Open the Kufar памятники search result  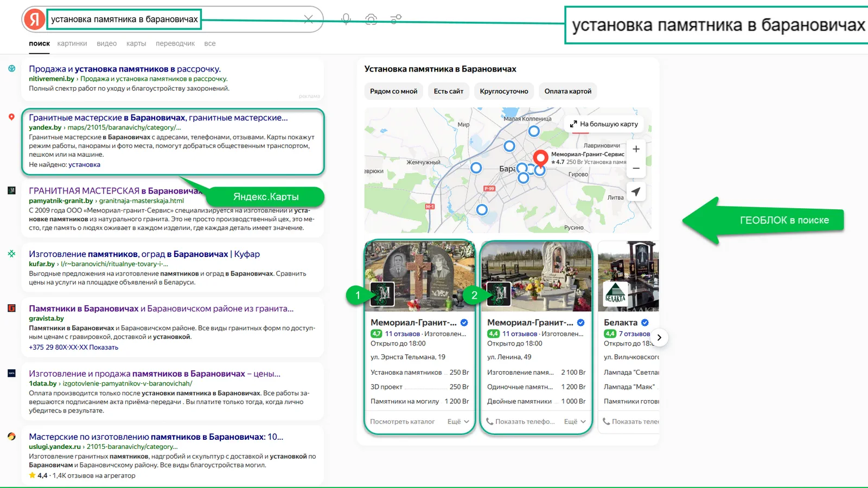(144, 254)
